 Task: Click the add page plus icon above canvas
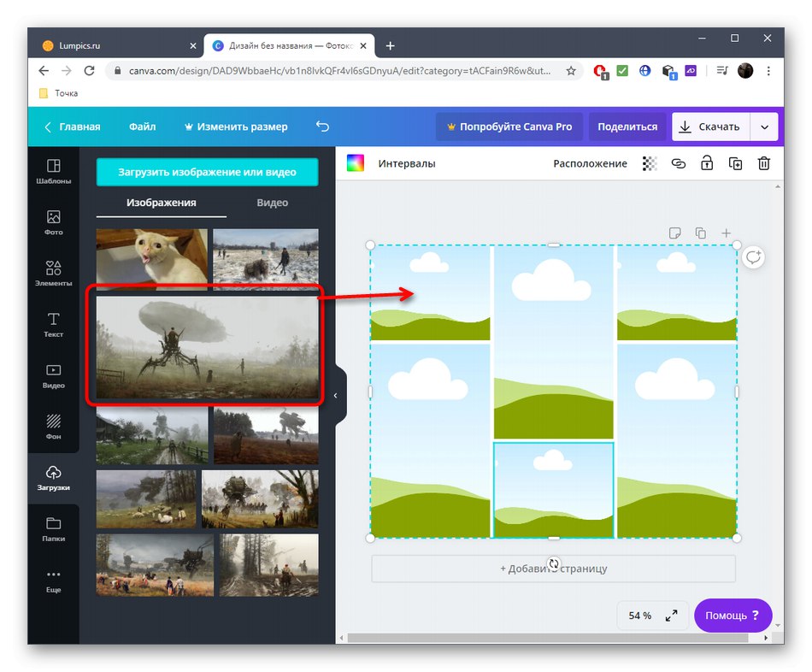726,233
